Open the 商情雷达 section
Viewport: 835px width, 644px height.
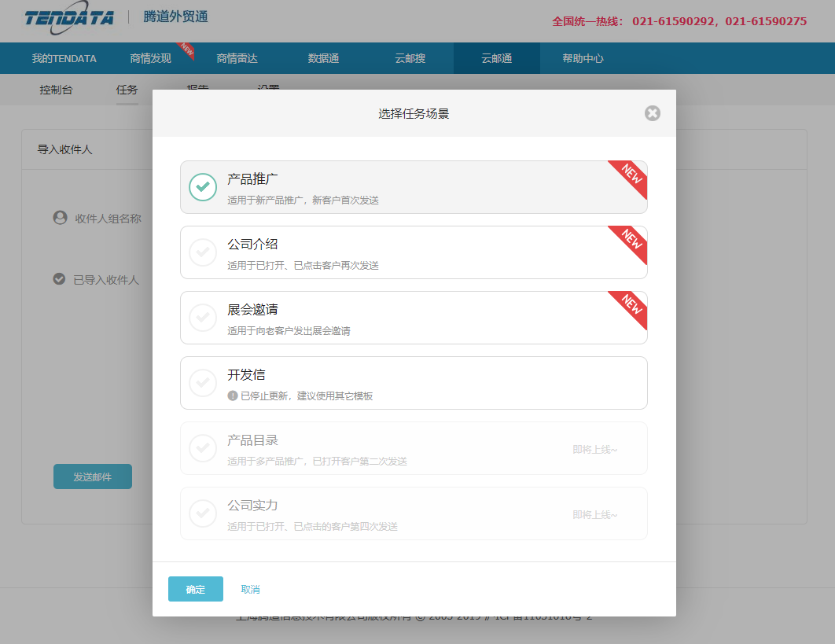click(237, 57)
